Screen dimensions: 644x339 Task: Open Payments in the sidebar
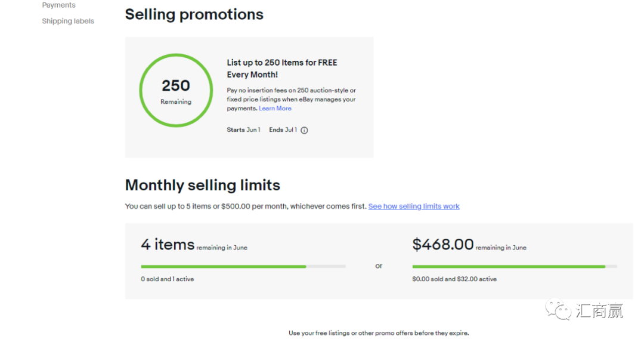(x=58, y=5)
